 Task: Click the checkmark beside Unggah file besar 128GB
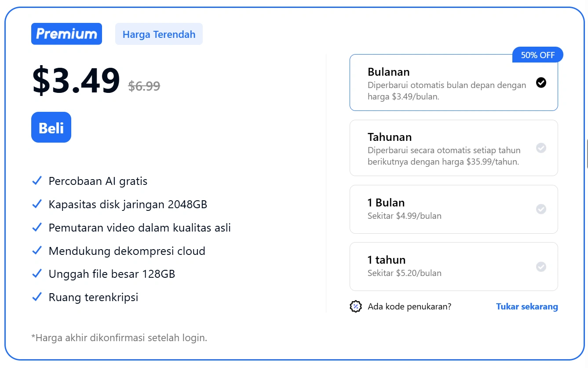pos(37,274)
